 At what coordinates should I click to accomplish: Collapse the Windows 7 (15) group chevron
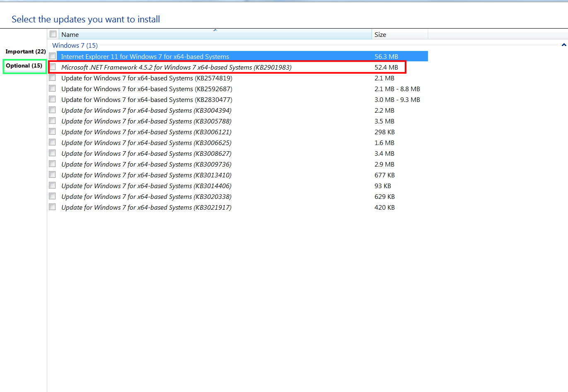click(x=563, y=45)
